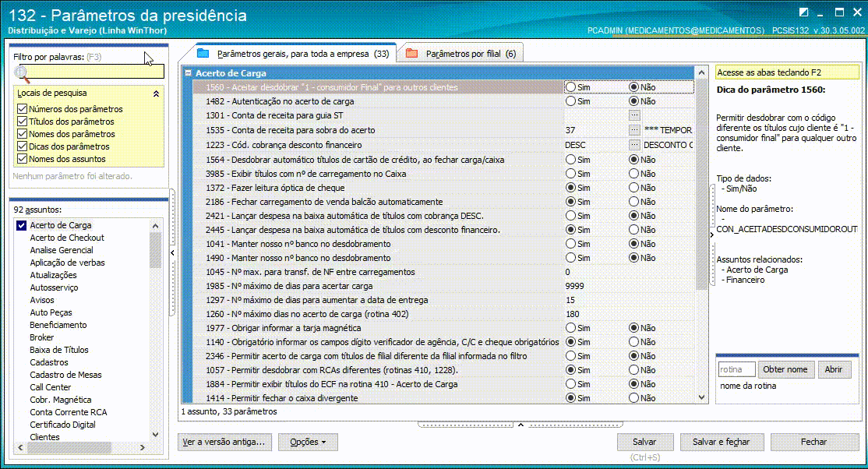Select Analise Gerencial subject
Viewport: 868px width, 469px height.
[x=62, y=250]
